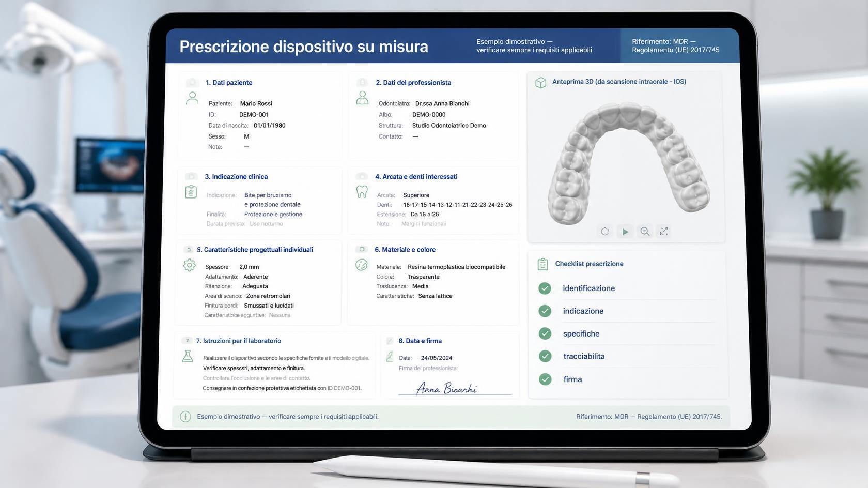Click the Anna Bianchi signature field
Image resolution: width=868 pixels, height=488 pixels.
coord(455,388)
